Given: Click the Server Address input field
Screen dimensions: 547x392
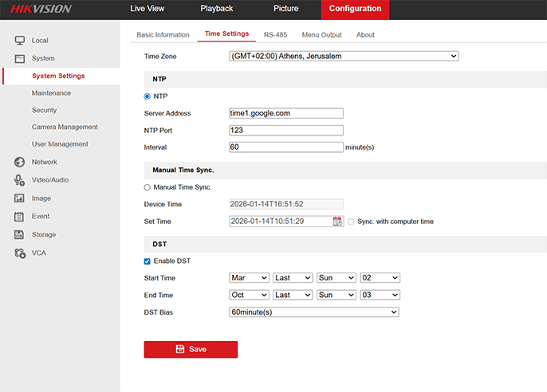Looking at the screenshot, I should (285, 113).
